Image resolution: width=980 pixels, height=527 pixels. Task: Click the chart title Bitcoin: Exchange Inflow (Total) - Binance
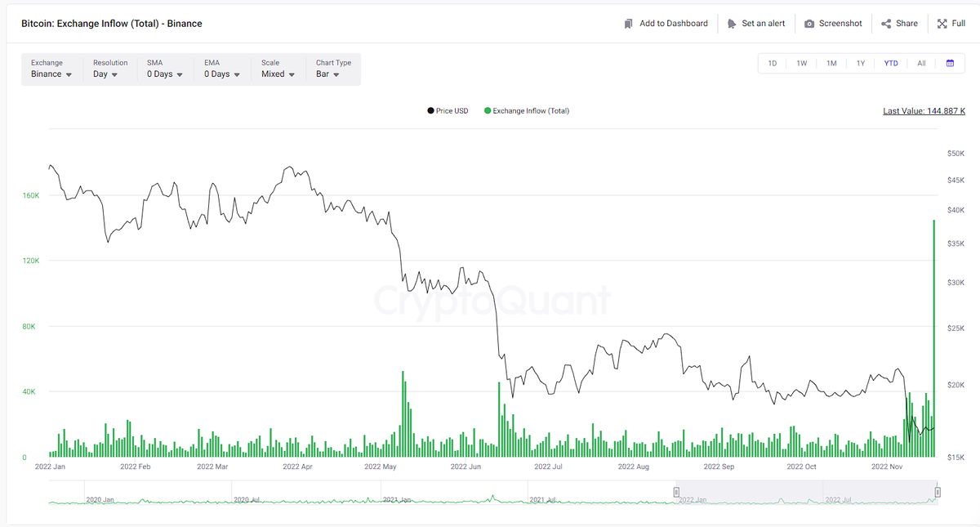click(x=112, y=24)
